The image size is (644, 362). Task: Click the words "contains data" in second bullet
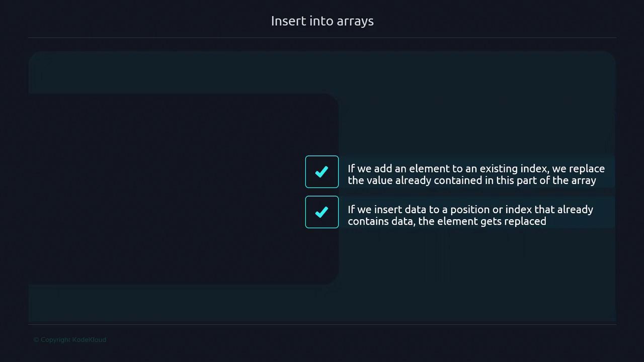(x=380, y=221)
